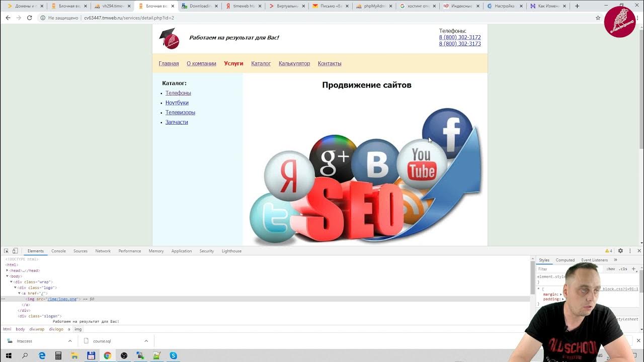Open the Запчасти catalog link
Image resolution: width=644 pixels, height=362 pixels.
click(x=177, y=122)
